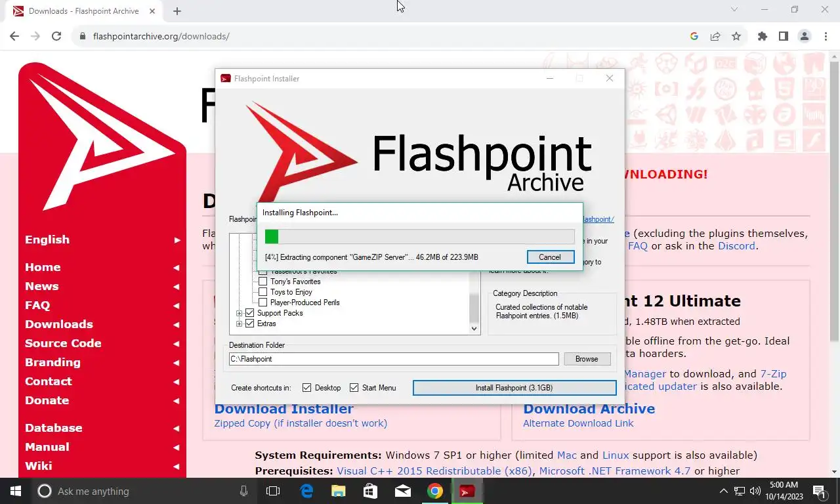Expand the Support Packs tree node
Image resolution: width=840 pixels, height=504 pixels.
tap(240, 313)
